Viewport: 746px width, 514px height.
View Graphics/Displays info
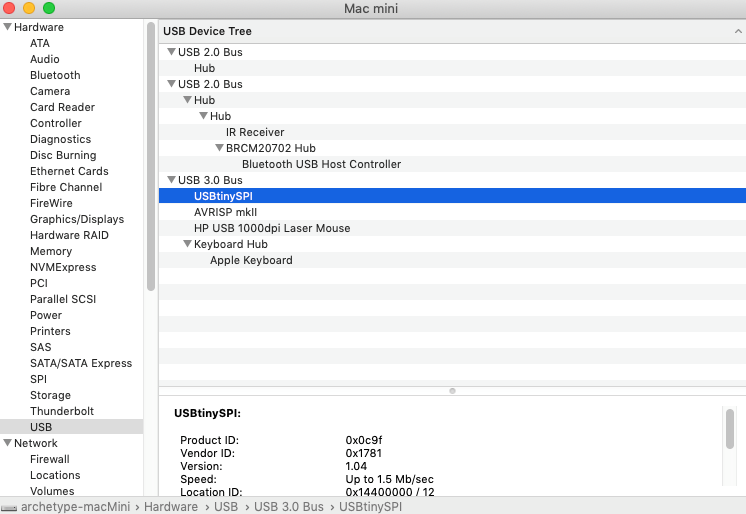77,219
